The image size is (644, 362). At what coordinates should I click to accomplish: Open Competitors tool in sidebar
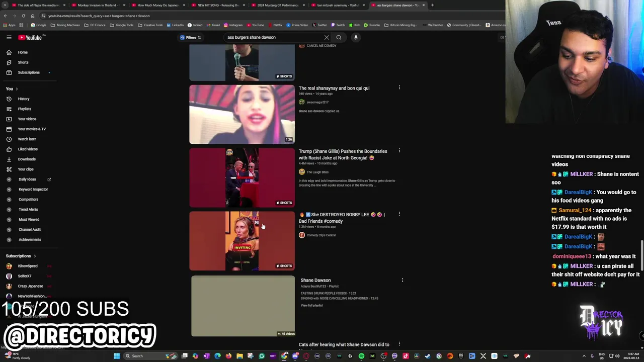[28, 200]
